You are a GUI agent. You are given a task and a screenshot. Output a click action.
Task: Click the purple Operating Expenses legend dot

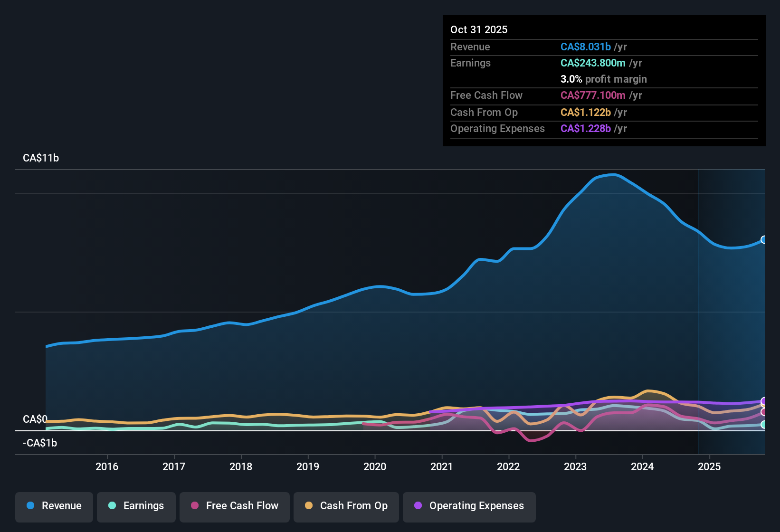tap(419, 506)
